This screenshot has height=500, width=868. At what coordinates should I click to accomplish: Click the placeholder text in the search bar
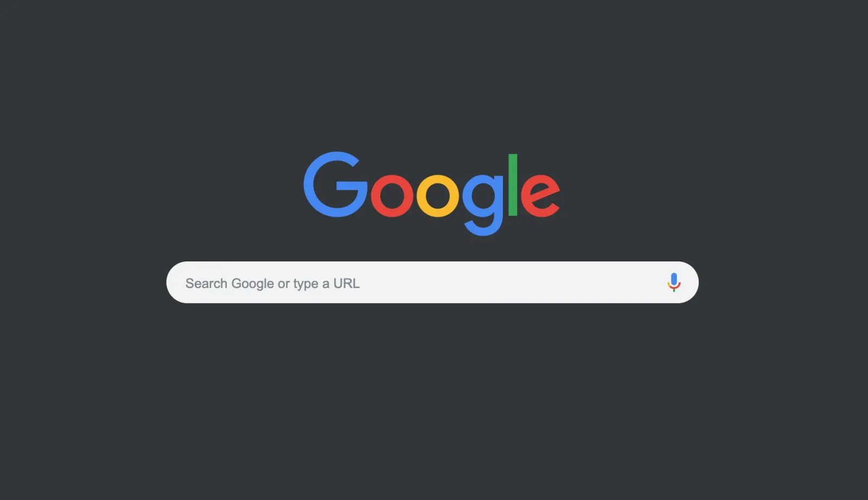pos(272,284)
